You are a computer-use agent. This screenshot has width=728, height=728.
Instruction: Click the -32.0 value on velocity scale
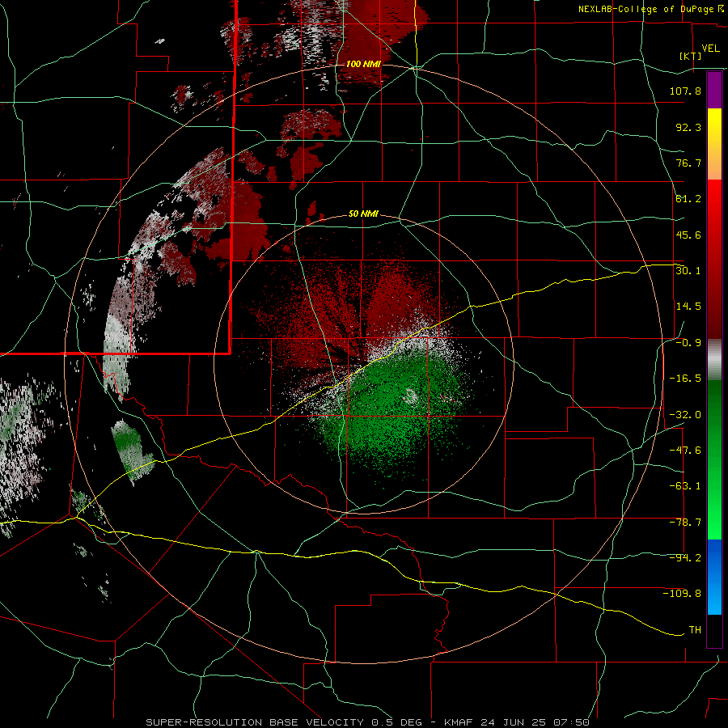(x=685, y=415)
